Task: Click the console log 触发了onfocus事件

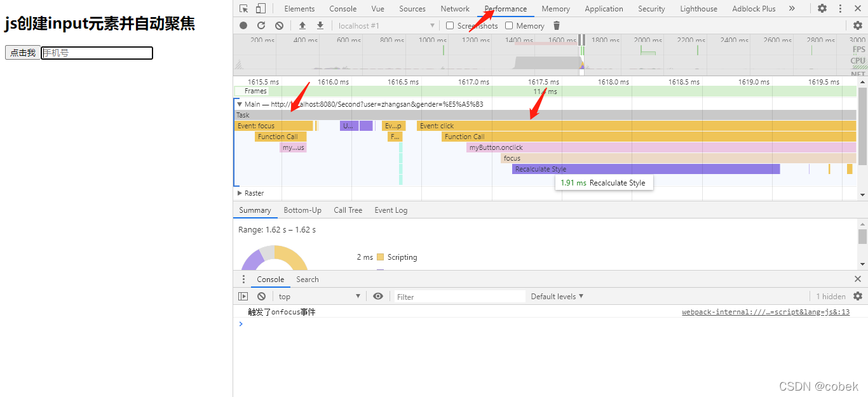Action: [281, 312]
